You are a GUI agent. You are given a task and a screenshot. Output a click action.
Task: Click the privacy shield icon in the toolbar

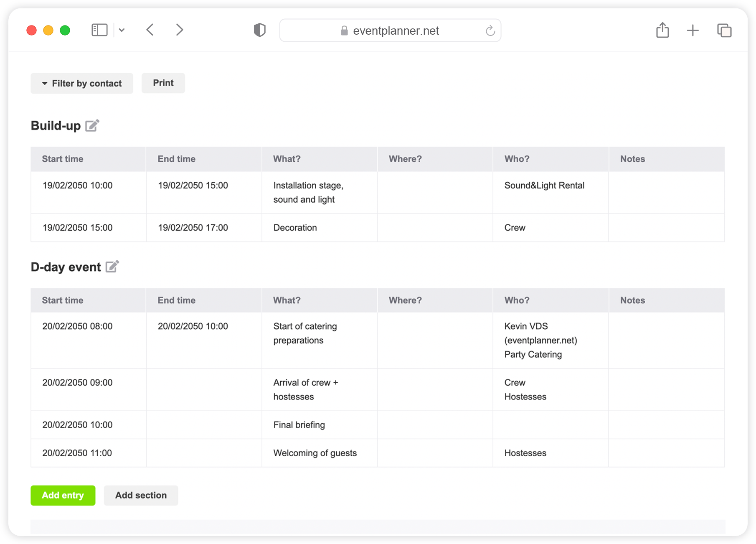click(x=259, y=30)
